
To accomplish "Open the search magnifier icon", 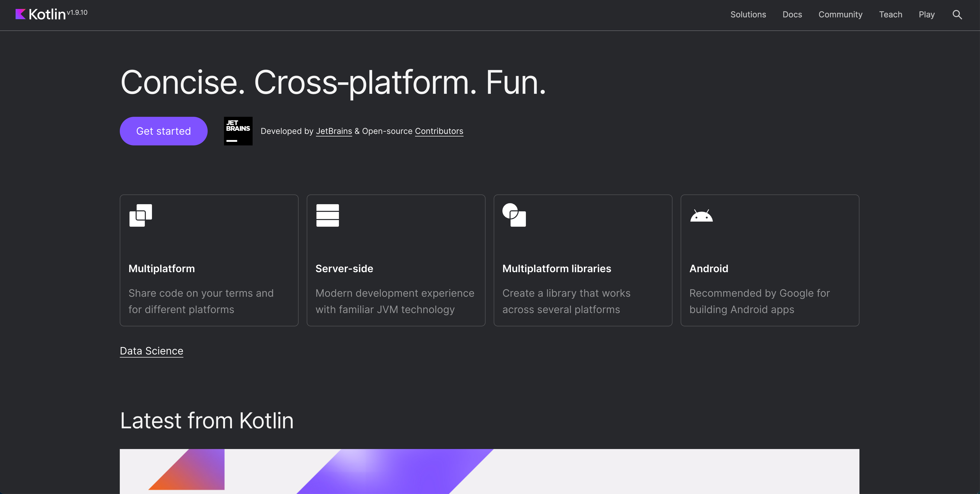I will click(957, 15).
